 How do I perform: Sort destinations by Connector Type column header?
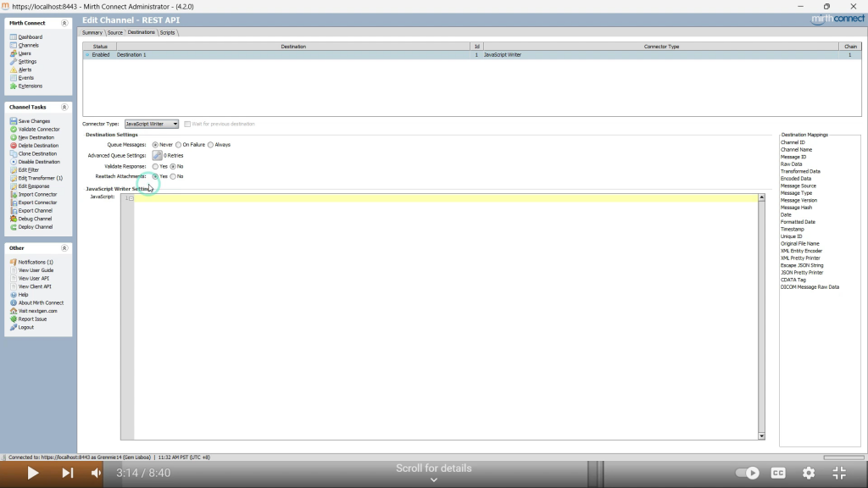661,47
